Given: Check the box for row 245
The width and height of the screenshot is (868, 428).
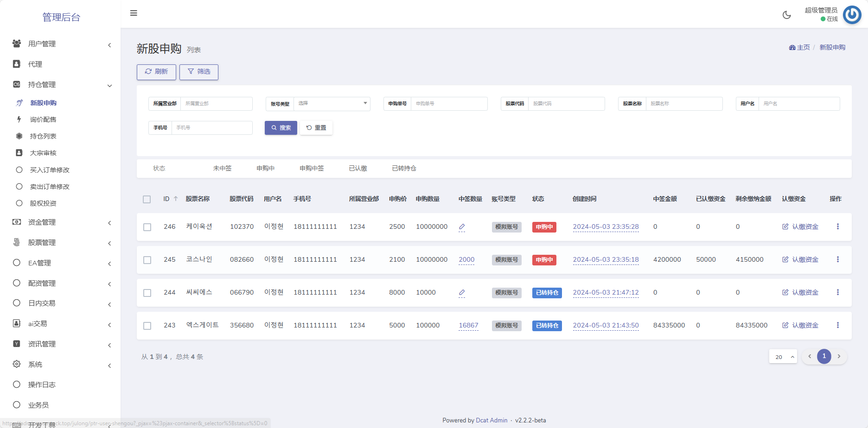Looking at the screenshot, I should point(147,260).
